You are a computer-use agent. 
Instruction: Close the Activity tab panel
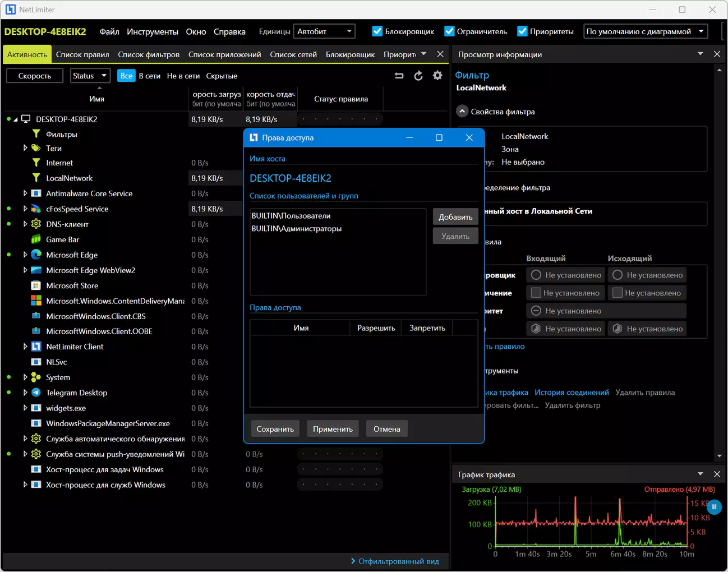(x=440, y=54)
